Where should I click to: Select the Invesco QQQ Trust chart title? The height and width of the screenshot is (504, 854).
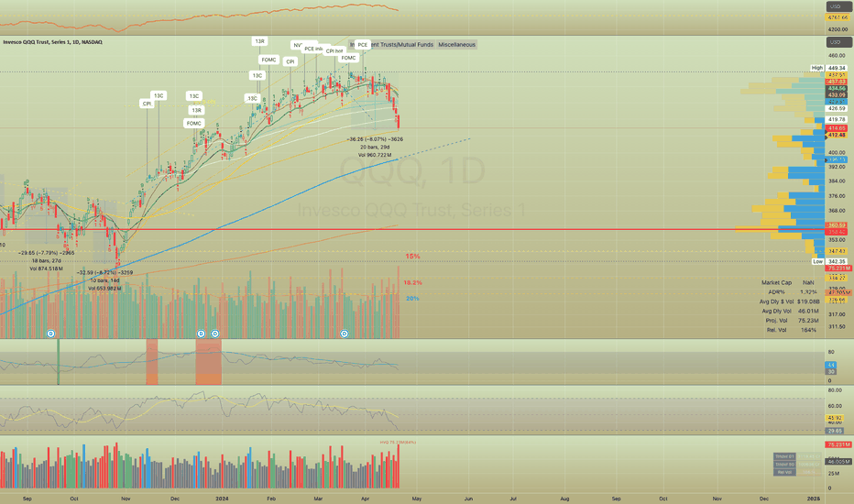tap(52, 42)
